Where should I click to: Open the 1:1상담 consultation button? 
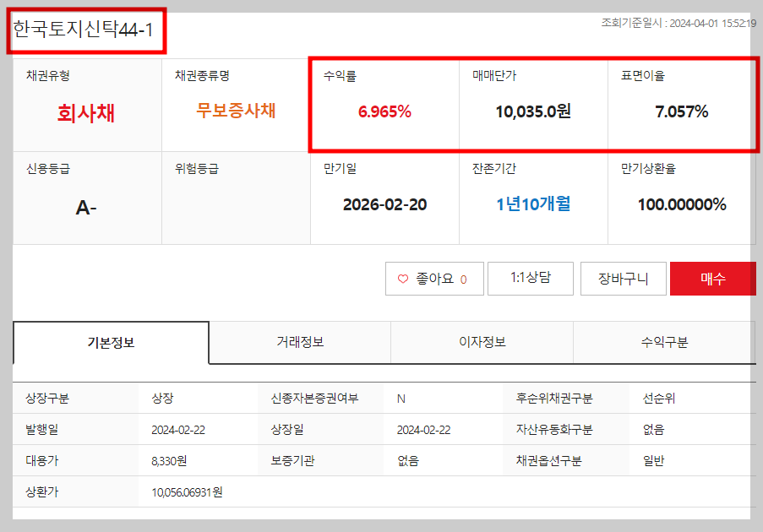coord(531,278)
